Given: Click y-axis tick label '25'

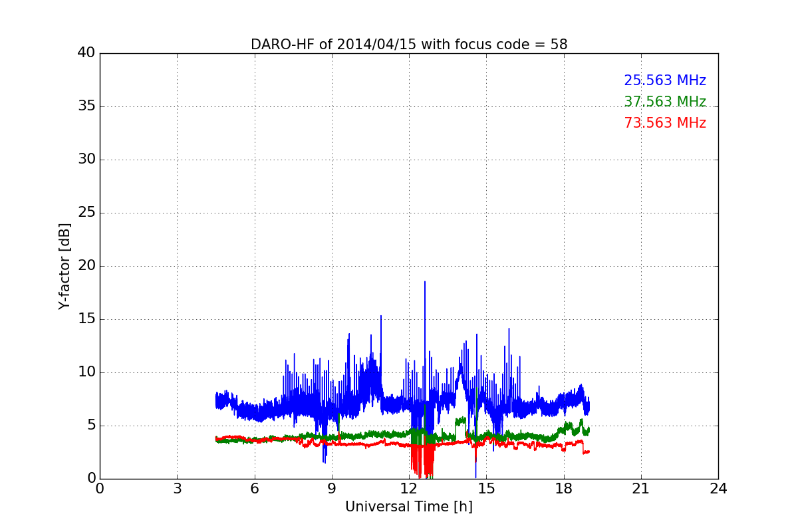Looking at the screenshot, I should tap(86, 213).
